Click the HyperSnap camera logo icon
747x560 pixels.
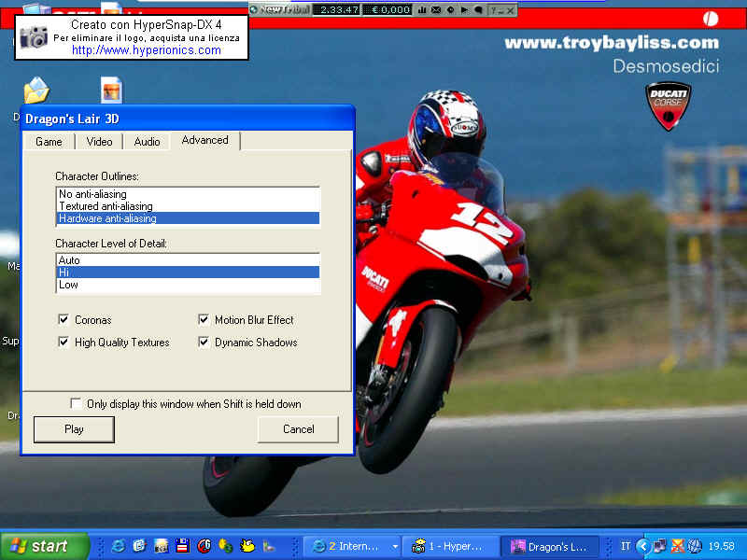[34, 37]
